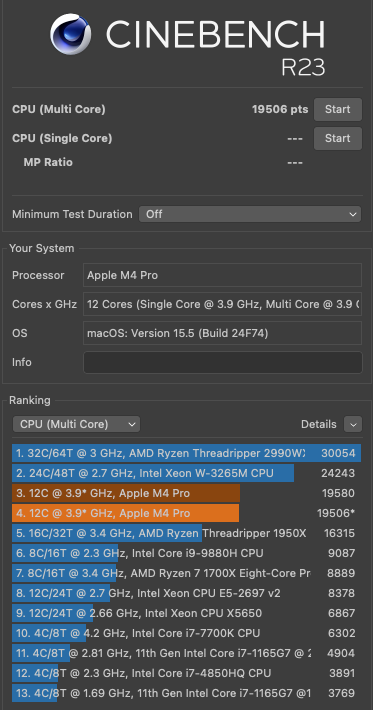Click into the Info text field
Screen dimensions: 373x710
(223, 362)
